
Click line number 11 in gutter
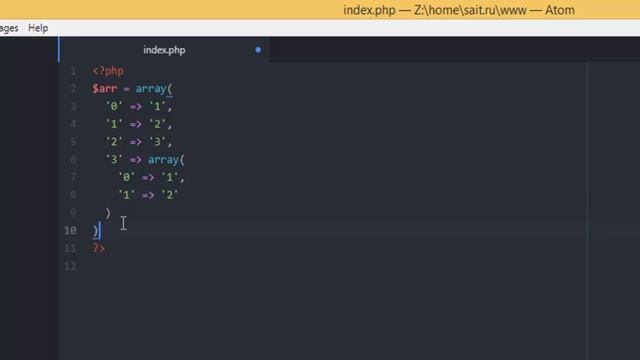pyautogui.click(x=70, y=248)
